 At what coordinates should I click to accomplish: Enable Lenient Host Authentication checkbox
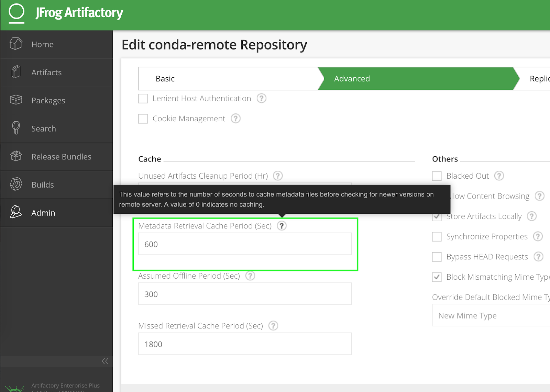(143, 99)
